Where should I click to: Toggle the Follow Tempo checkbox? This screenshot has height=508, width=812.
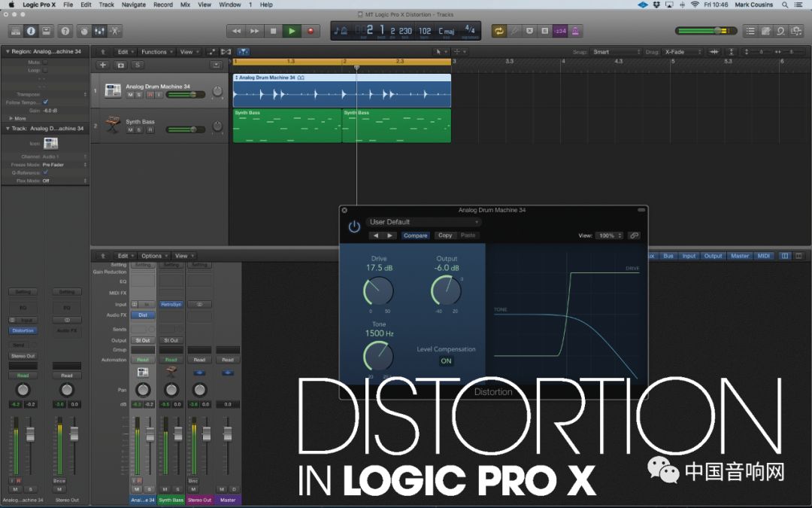point(46,102)
